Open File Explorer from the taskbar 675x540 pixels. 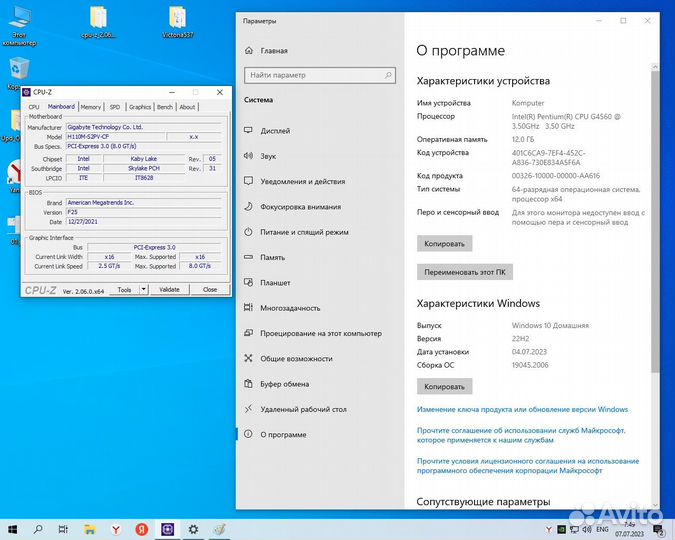[90, 529]
